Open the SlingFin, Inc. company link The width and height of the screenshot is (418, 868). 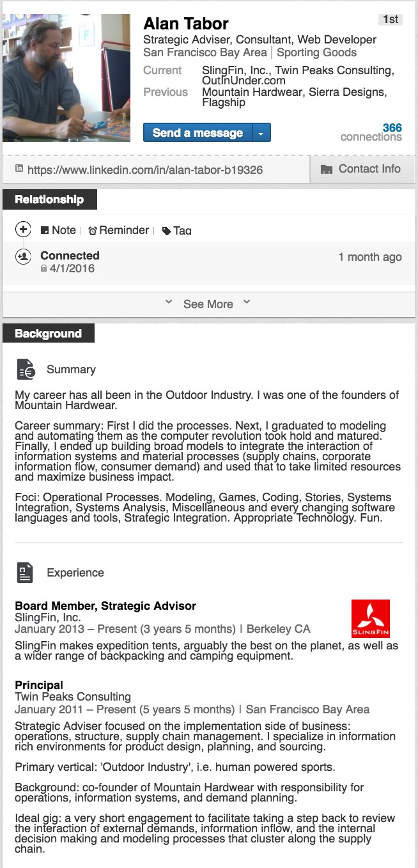pos(48,617)
